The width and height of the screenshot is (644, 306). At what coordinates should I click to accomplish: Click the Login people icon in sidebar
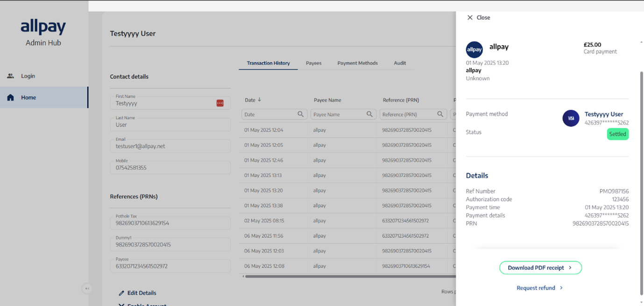[x=10, y=76]
